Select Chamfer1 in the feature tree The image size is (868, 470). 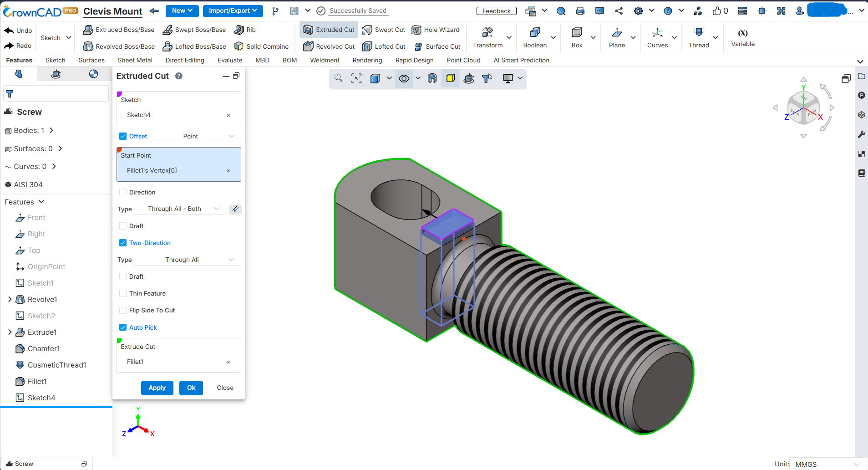coord(38,348)
